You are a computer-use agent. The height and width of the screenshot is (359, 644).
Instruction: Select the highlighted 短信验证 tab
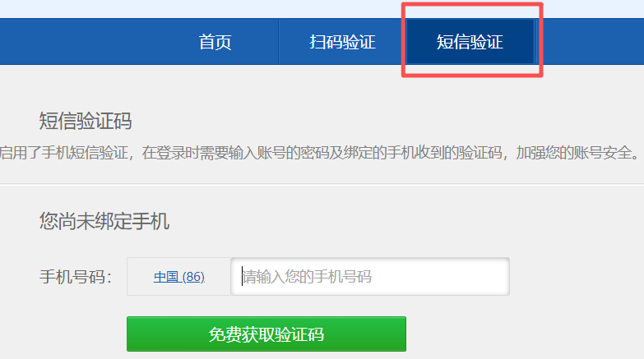coord(470,42)
